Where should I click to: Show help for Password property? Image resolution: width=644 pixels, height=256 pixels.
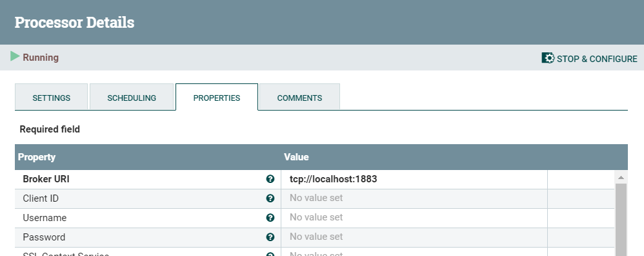point(270,237)
